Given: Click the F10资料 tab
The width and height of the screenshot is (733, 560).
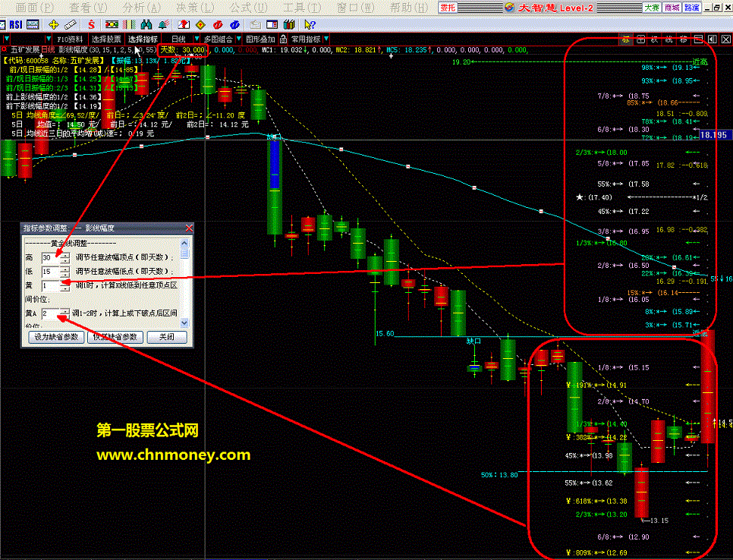Looking at the screenshot, I should pos(70,39).
